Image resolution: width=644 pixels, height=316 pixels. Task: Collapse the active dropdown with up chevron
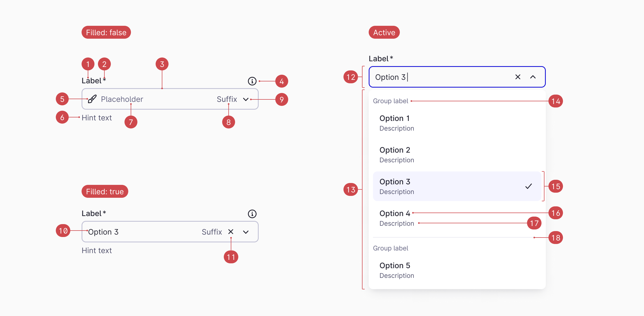[533, 77]
